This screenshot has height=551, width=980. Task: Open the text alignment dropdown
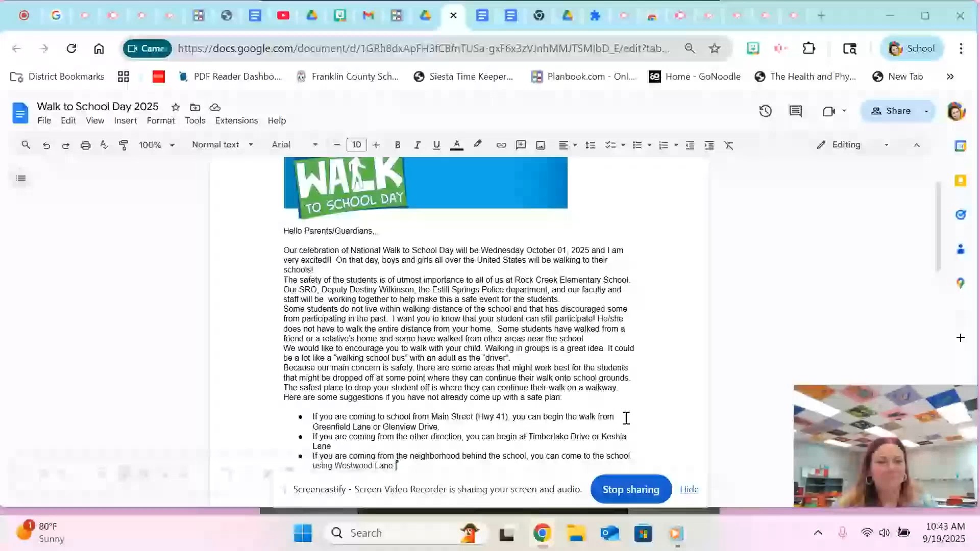(567, 145)
